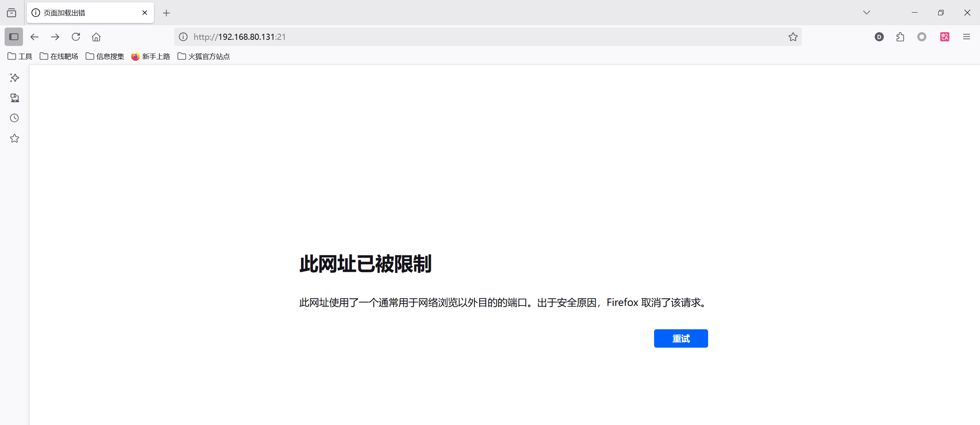Screen dimensions: 980x425
Task: Go back to previous page
Action: (x=34, y=37)
